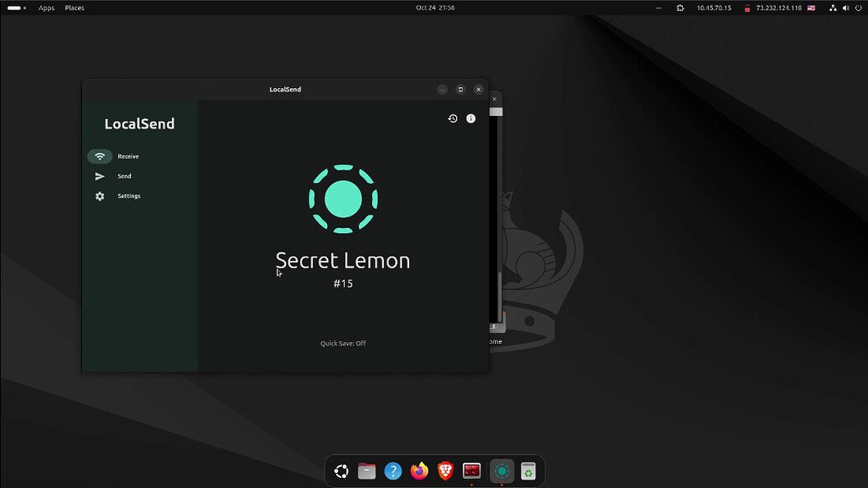Image resolution: width=868 pixels, height=488 pixels.
Task: Click the LocalSend radar logo graphic
Action: tap(343, 199)
